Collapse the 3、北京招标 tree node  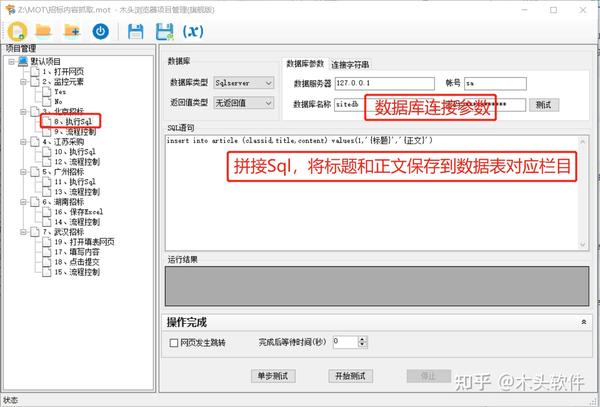(x=23, y=112)
